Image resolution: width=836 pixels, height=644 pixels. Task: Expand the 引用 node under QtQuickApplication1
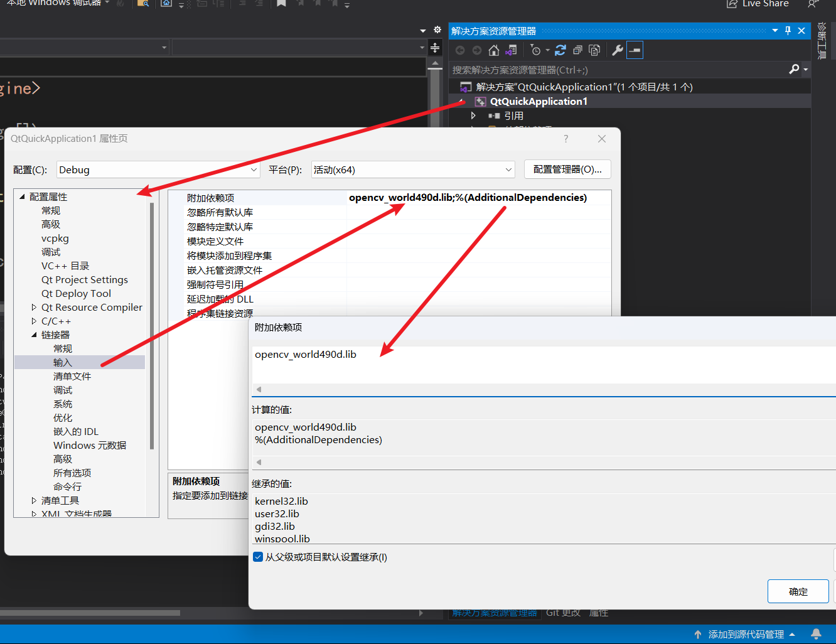(473, 115)
